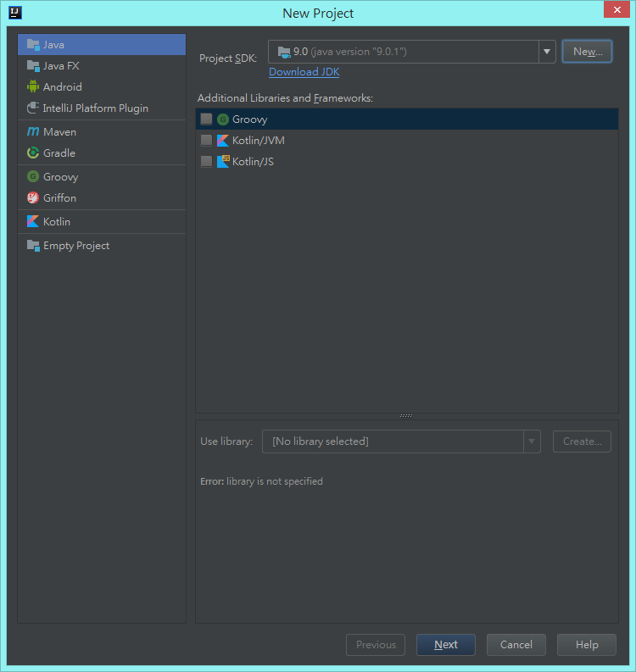This screenshot has height=672, width=636.
Task: Select Java FX project type
Action: pyautogui.click(x=102, y=65)
